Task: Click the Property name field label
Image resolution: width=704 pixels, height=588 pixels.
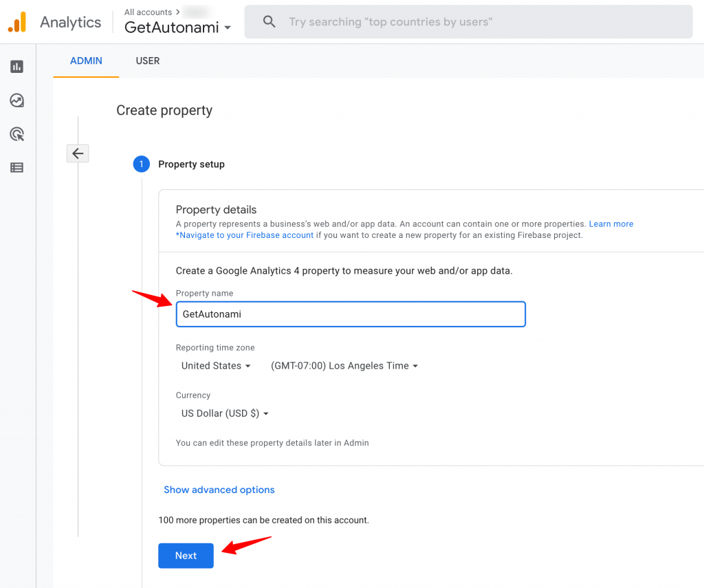Action: [x=204, y=294]
